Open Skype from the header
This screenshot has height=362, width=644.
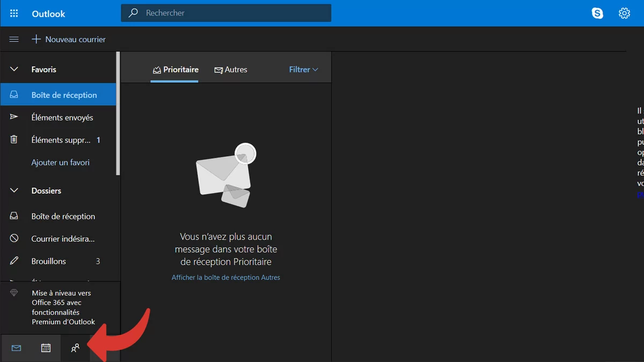click(x=597, y=13)
